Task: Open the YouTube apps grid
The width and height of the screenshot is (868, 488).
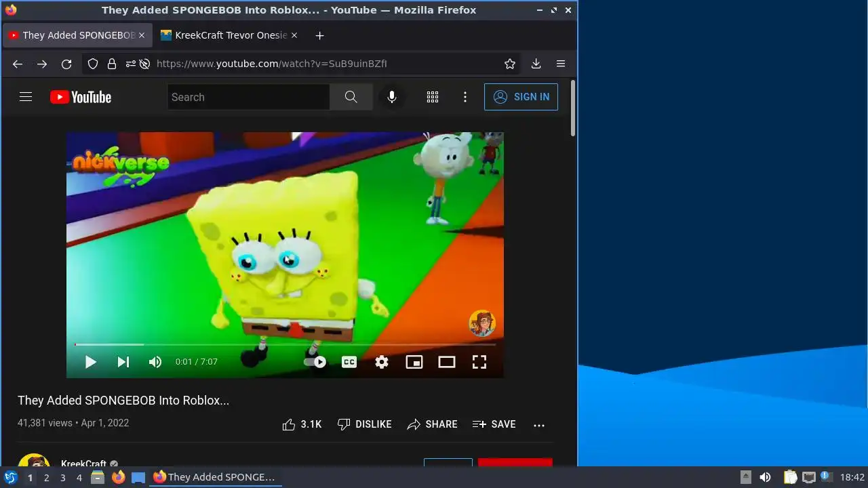Action: click(x=433, y=97)
